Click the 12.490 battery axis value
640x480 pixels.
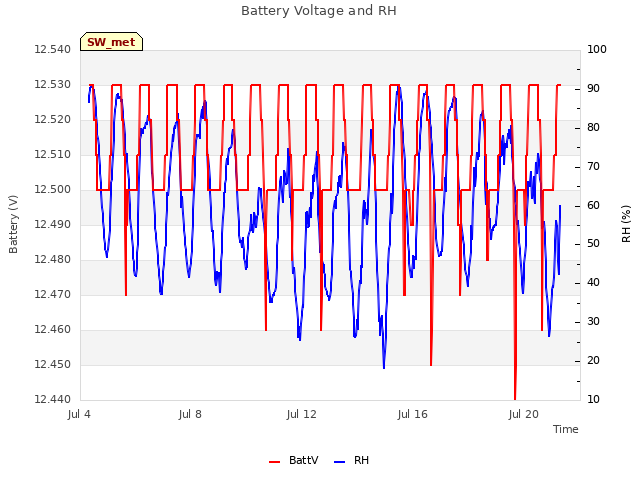pos(52,225)
